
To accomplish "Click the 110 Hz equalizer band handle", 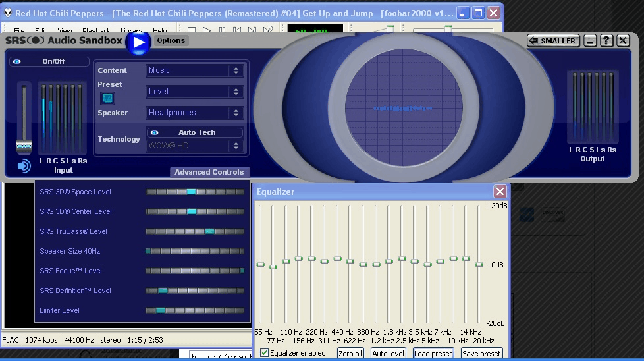I will [x=286, y=262].
